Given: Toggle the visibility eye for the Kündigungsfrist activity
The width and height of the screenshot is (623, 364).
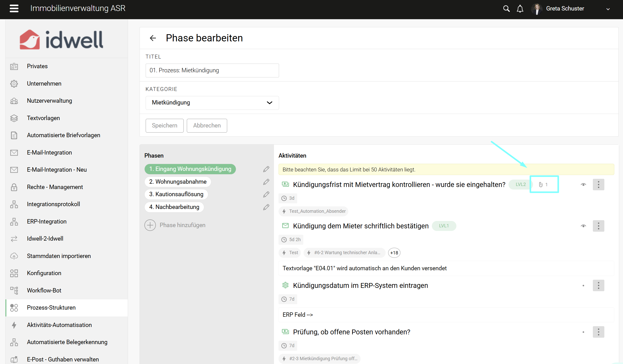Looking at the screenshot, I should click(583, 184).
